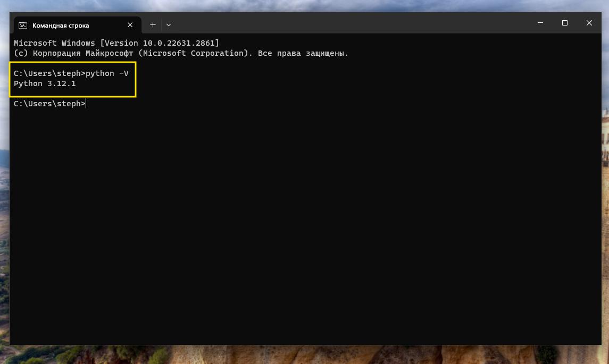Maximize the terminal window
Image resolution: width=609 pixels, height=364 pixels.
[x=565, y=23]
